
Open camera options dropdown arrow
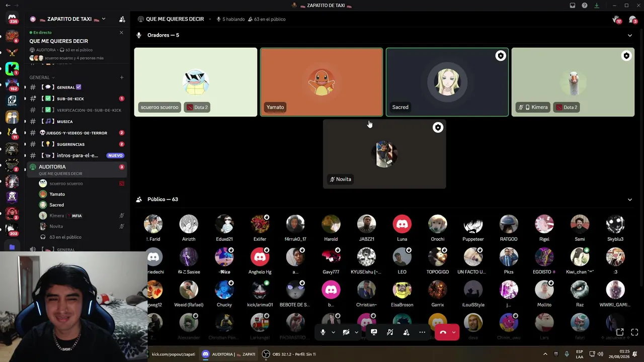(356, 332)
